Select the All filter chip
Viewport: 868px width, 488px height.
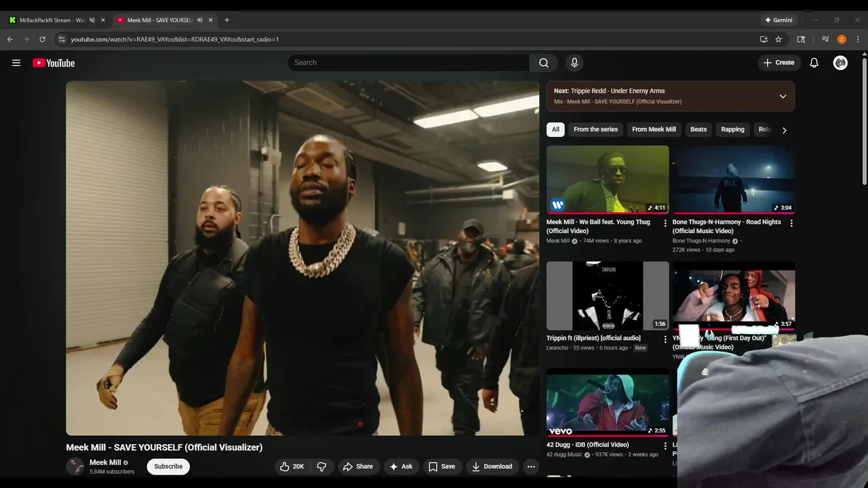click(x=555, y=129)
